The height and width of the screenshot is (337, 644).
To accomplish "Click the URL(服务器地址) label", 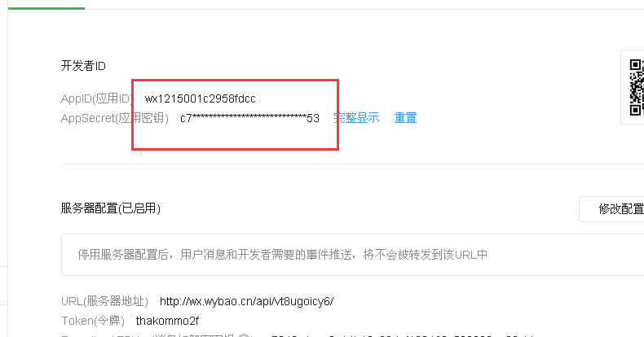I will click(x=104, y=302).
